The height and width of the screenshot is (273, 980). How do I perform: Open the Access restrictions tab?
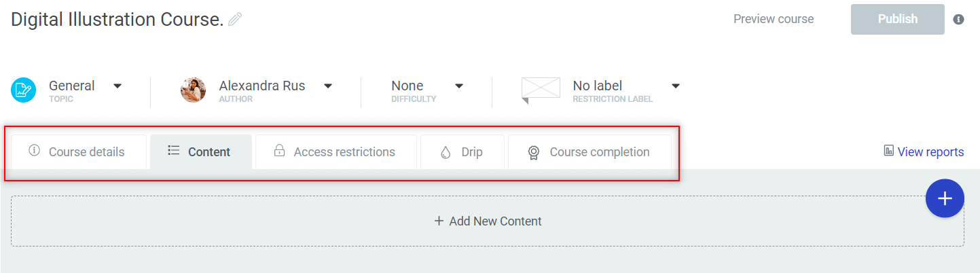click(336, 152)
